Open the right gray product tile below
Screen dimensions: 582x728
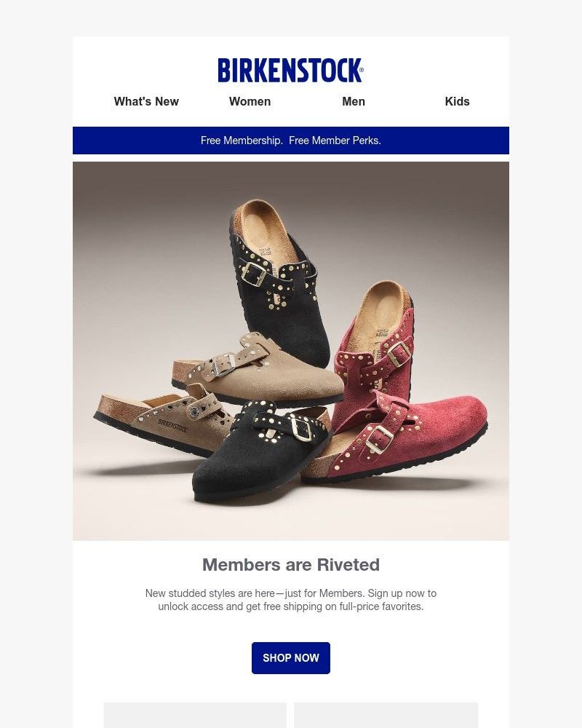(386, 715)
